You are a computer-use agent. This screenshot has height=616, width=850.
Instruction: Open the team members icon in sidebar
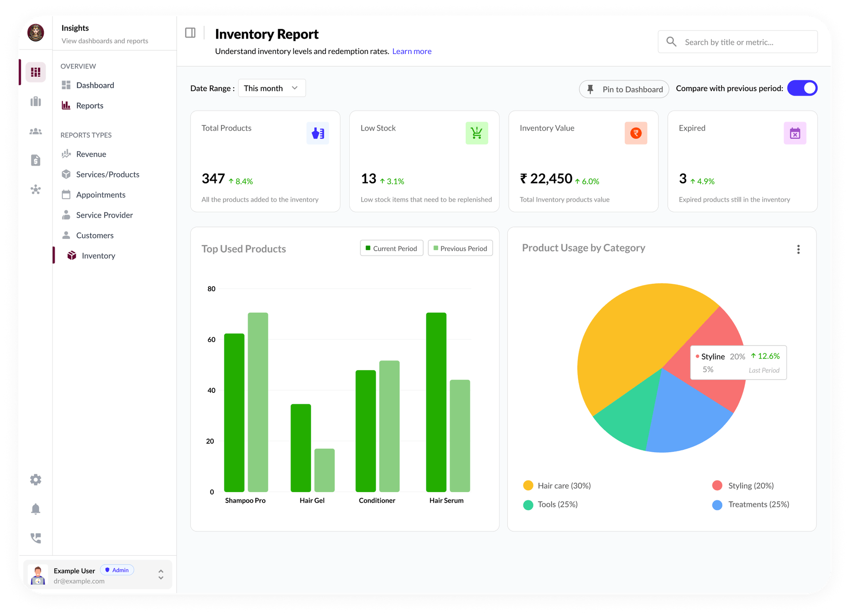point(35,131)
